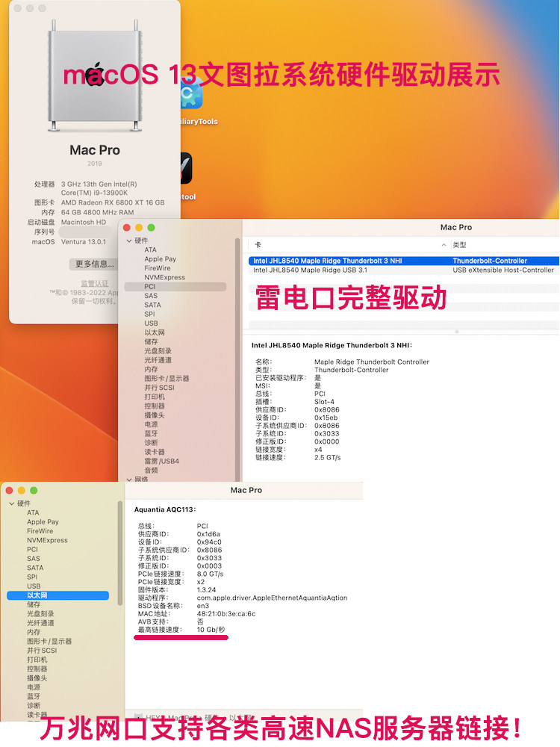Select 储存 in upper sidebar
This screenshot has height=747, width=560.
(x=151, y=341)
